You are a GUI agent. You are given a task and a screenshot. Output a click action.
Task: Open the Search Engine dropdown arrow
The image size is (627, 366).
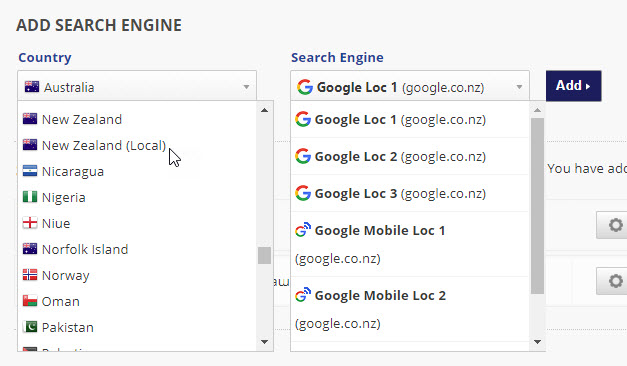coord(519,87)
